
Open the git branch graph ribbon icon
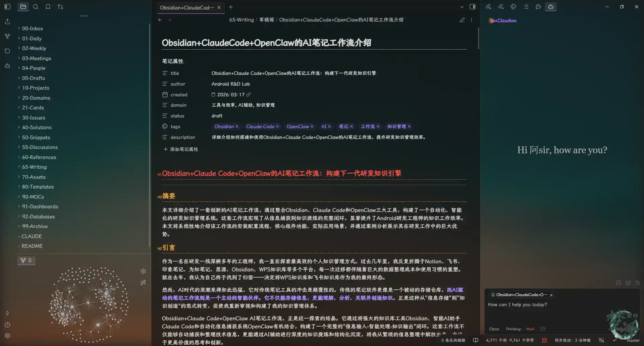click(7, 36)
